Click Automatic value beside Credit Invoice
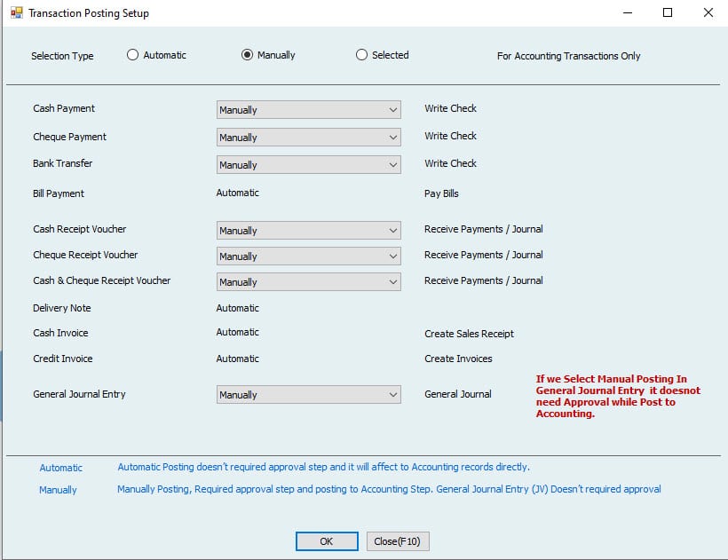This screenshot has width=728, height=560. (x=238, y=359)
